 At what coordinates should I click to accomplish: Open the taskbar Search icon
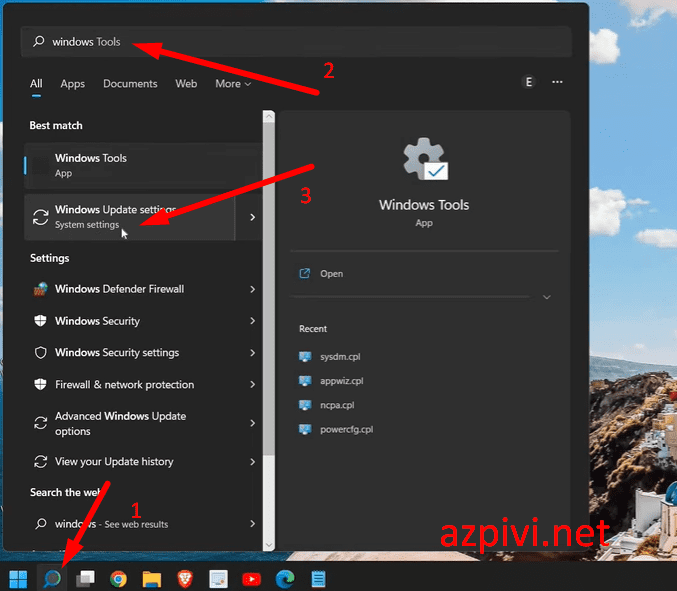click(52, 578)
